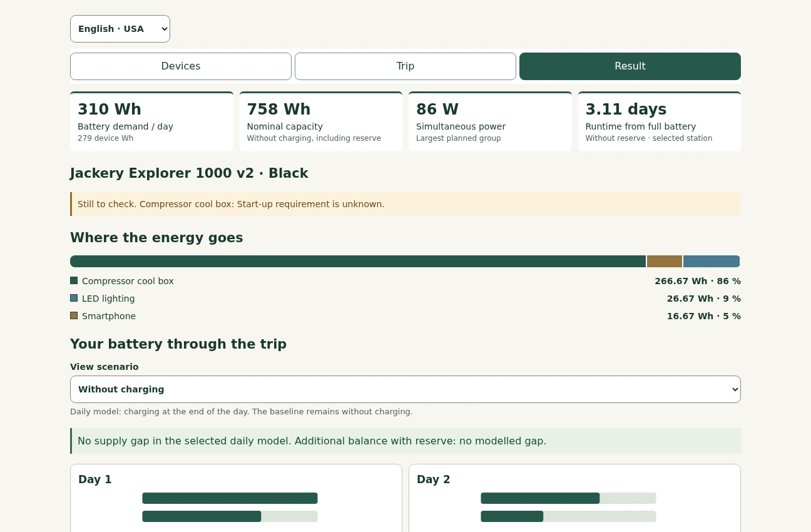
Task: Click 'Your battery through the trip' heading
Action: click(x=178, y=344)
